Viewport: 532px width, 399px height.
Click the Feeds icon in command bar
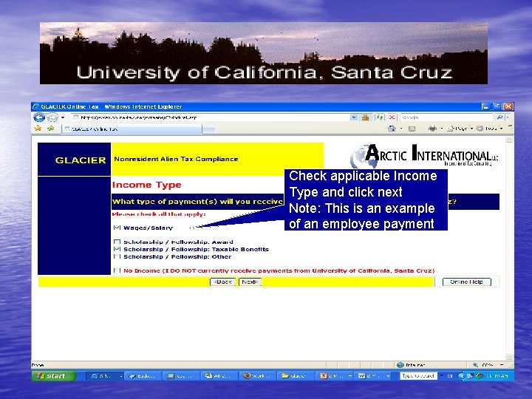tap(412, 129)
